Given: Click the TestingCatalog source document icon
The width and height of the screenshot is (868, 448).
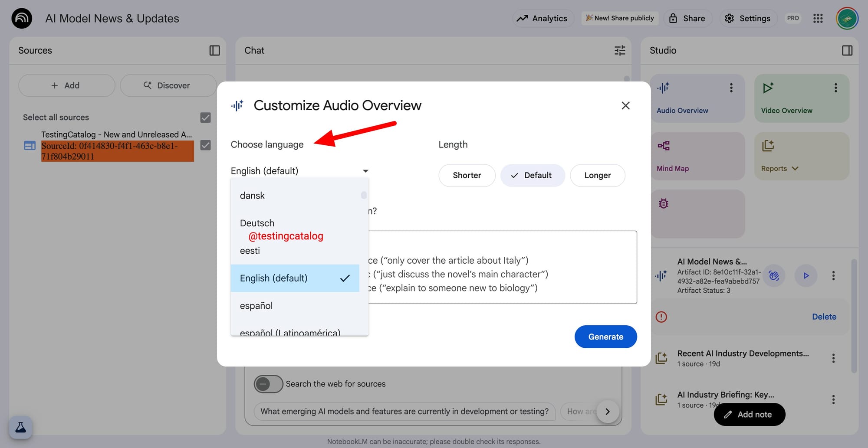Looking at the screenshot, I should point(30,146).
